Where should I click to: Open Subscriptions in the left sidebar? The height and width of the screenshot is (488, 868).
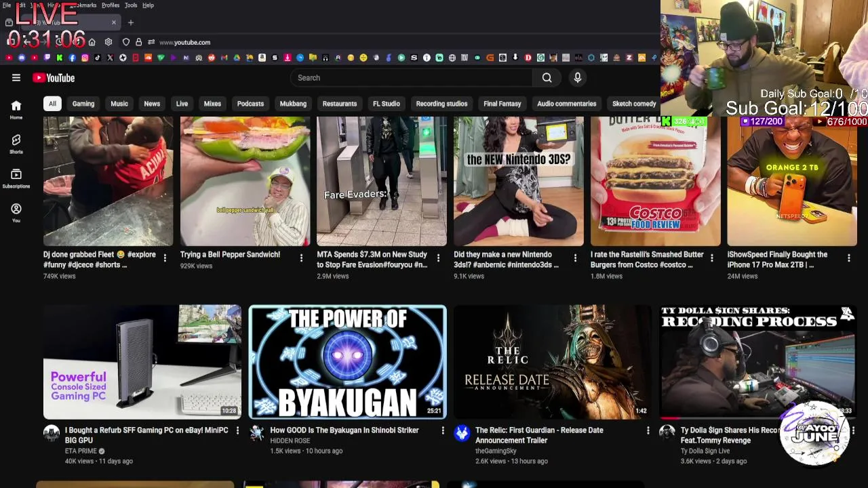pyautogui.click(x=16, y=178)
